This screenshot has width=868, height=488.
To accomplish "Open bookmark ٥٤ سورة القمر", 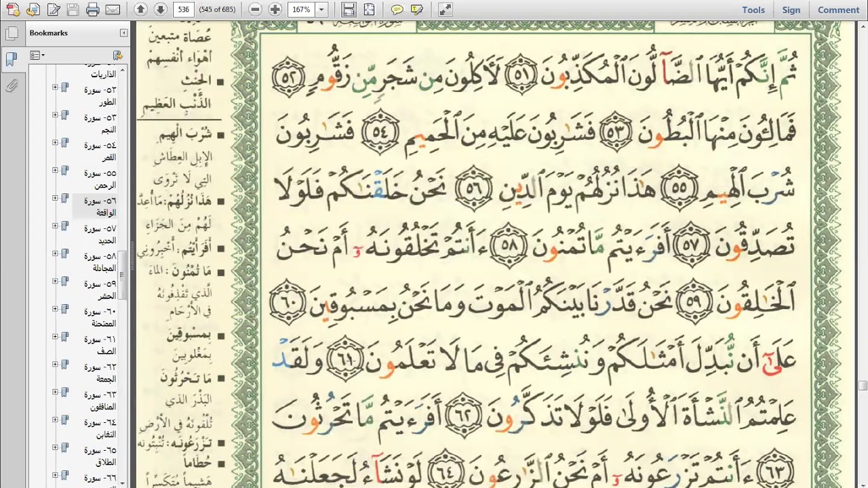I will (100, 151).
